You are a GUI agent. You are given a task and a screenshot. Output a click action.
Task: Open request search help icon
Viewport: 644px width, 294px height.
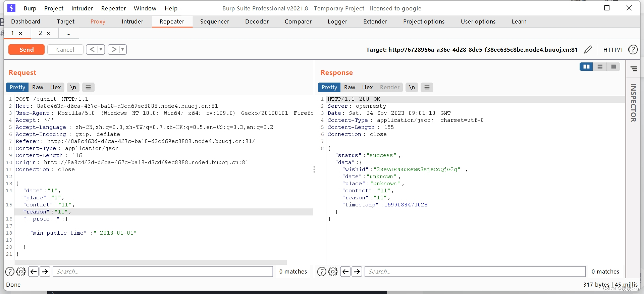pos(10,272)
